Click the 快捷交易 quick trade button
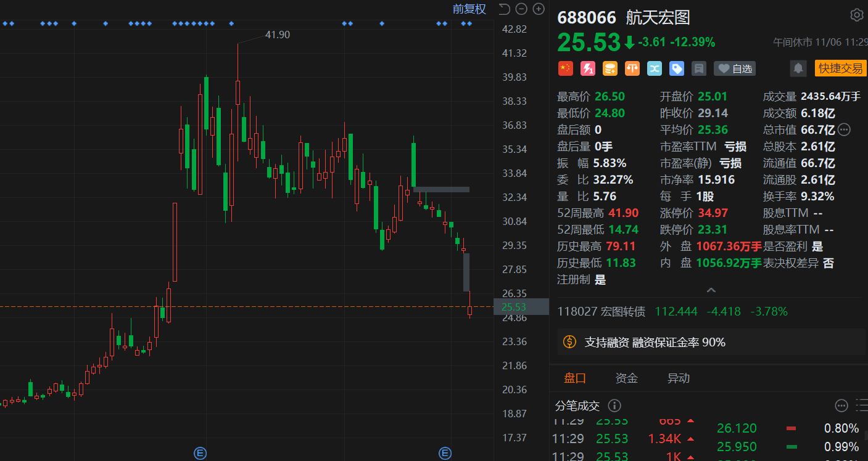Viewport: 868px width, 461px height. (x=840, y=68)
